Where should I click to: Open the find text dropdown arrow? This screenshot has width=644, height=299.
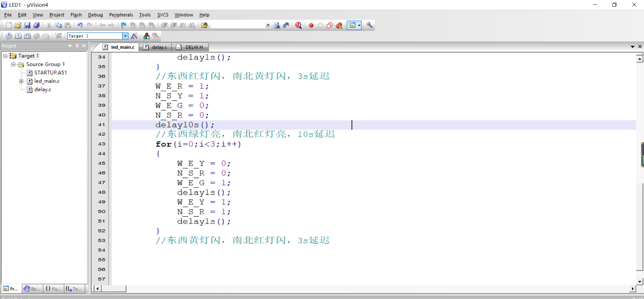[x=268, y=25]
